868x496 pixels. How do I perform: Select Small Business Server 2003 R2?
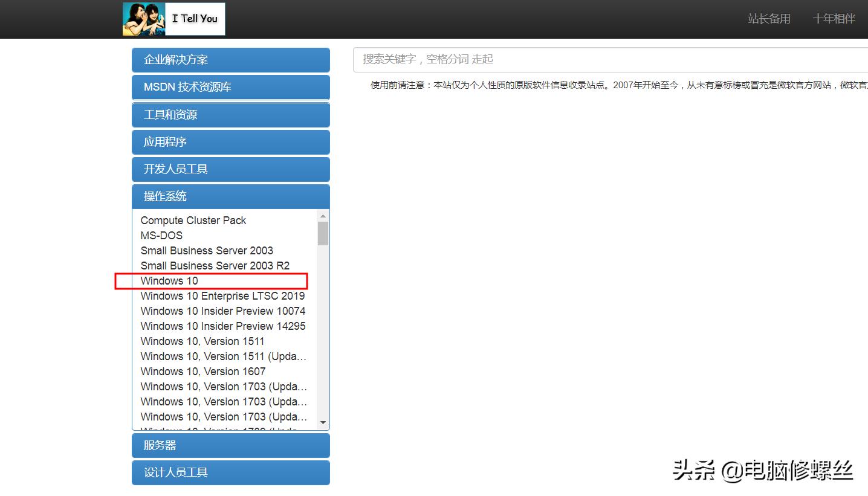215,265
